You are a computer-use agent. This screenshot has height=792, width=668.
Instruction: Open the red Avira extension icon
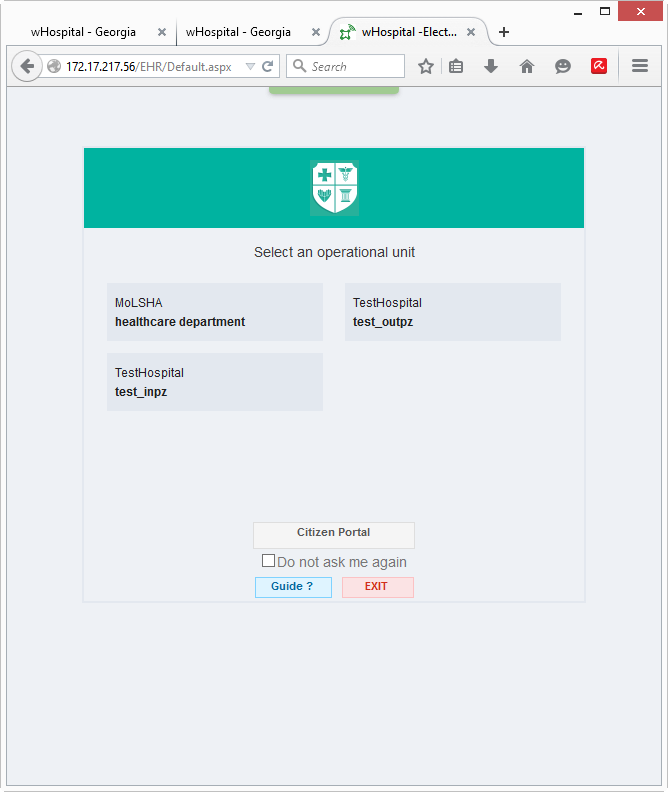(x=599, y=66)
